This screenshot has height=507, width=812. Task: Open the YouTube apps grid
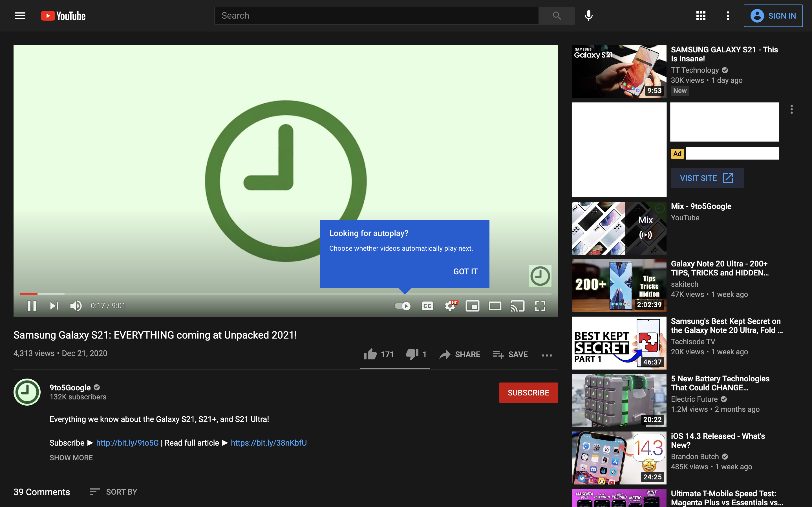click(x=701, y=16)
